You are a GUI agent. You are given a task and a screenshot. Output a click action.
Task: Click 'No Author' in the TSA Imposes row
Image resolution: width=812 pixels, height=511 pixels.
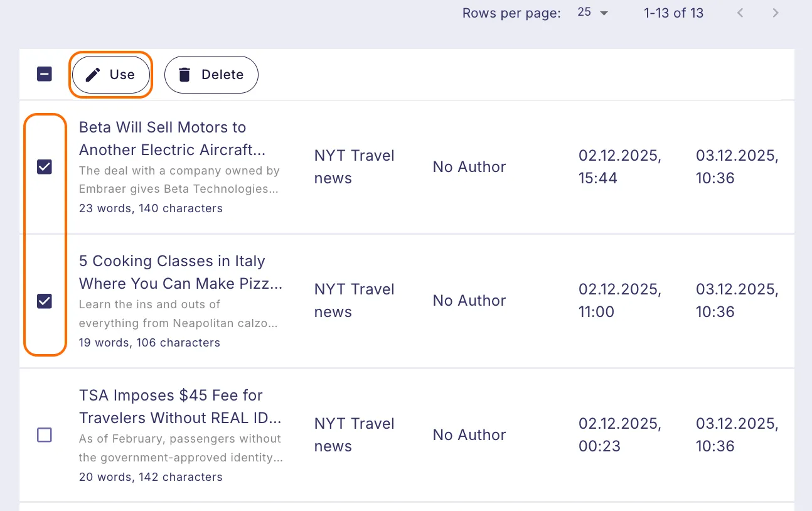pyautogui.click(x=469, y=435)
